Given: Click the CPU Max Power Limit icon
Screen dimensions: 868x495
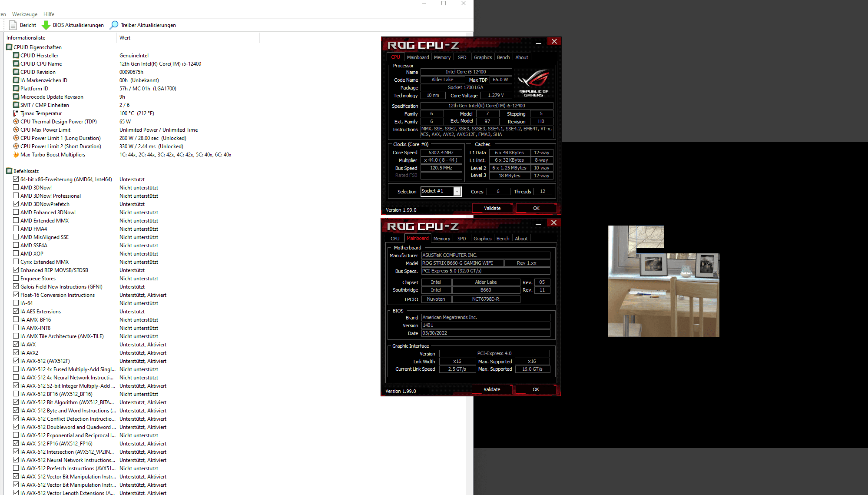Looking at the screenshot, I should pos(16,130).
